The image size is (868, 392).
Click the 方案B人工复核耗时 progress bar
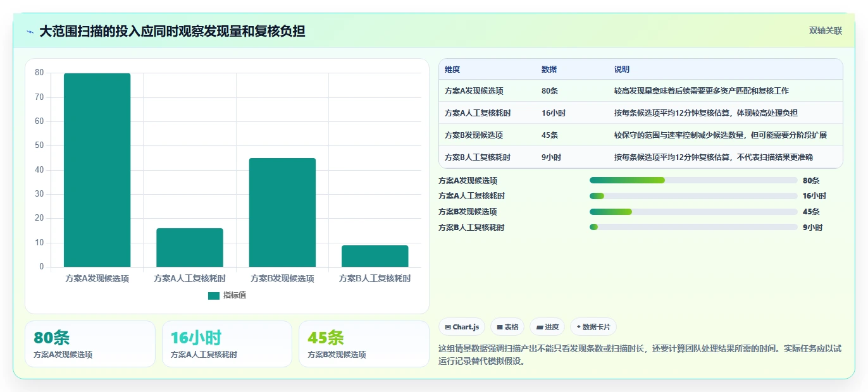pyautogui.click(x=693, y=227)
